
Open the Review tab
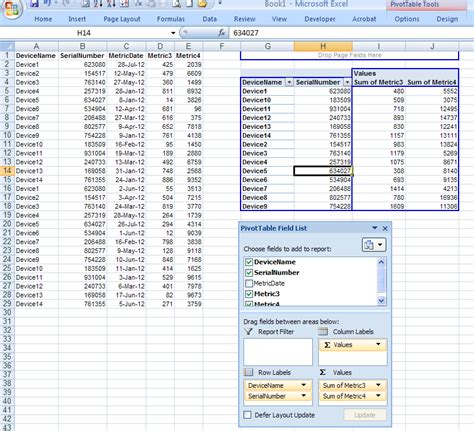pos(244,19)
